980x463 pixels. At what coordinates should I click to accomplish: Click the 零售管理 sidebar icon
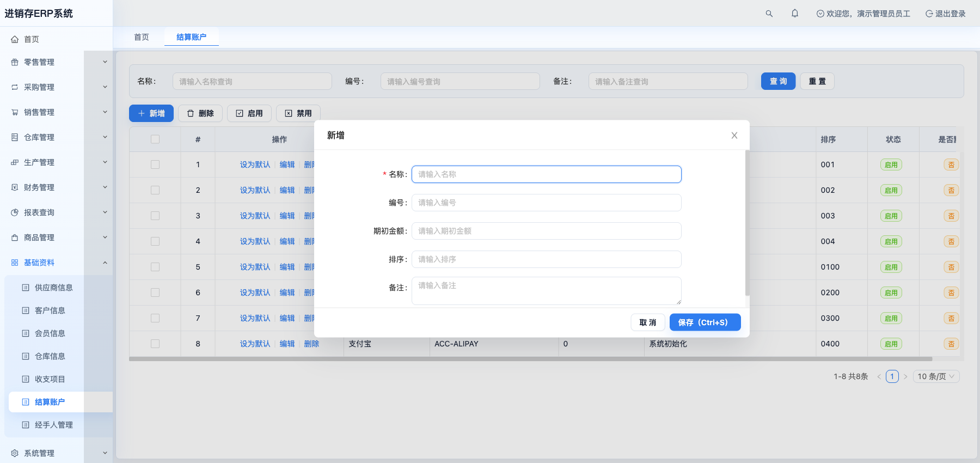pos(15,62)
